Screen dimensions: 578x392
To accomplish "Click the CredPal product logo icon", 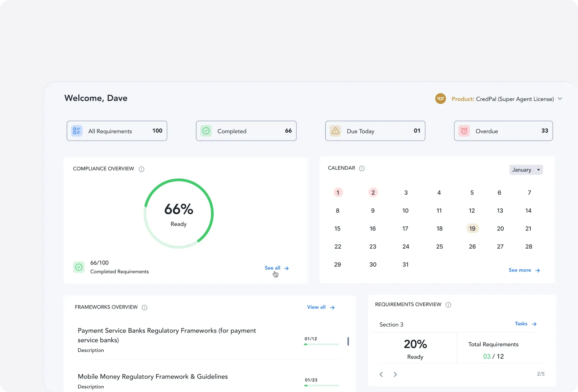I will click(x=440, y=98).
